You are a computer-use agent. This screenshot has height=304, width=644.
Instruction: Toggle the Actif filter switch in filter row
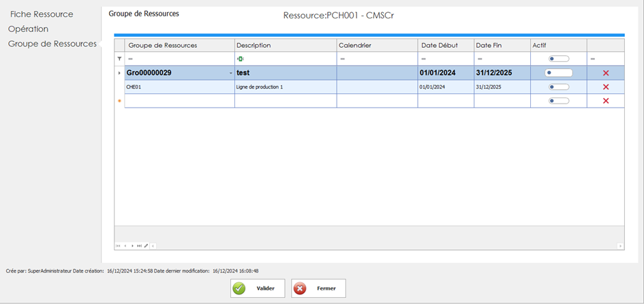(558, 59)
